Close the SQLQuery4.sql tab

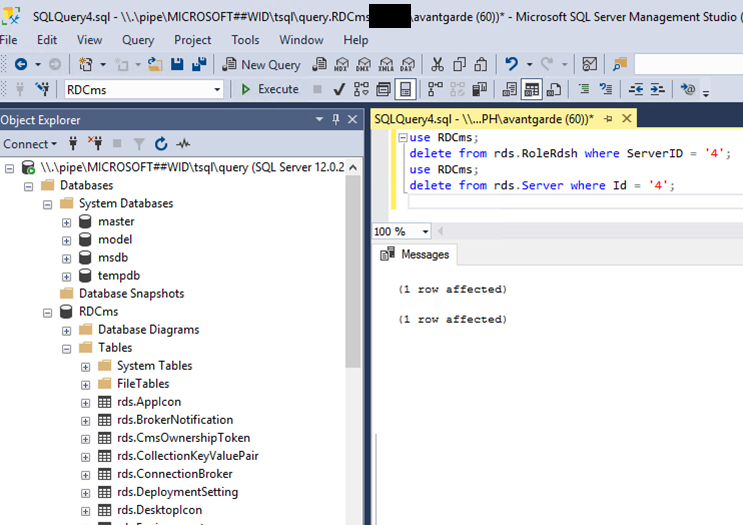[626, 118]
